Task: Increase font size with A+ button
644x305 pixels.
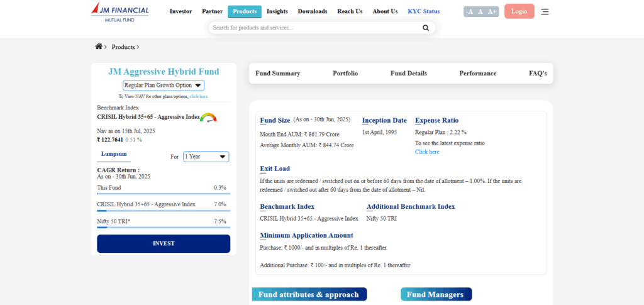Action: click(492, 11)
